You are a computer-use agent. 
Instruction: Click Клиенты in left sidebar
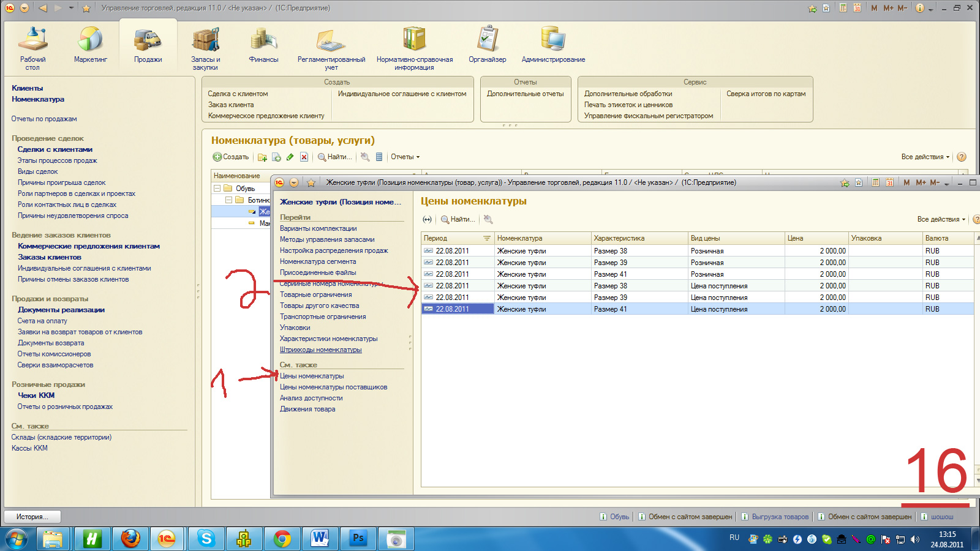click(x=28, y=88)
